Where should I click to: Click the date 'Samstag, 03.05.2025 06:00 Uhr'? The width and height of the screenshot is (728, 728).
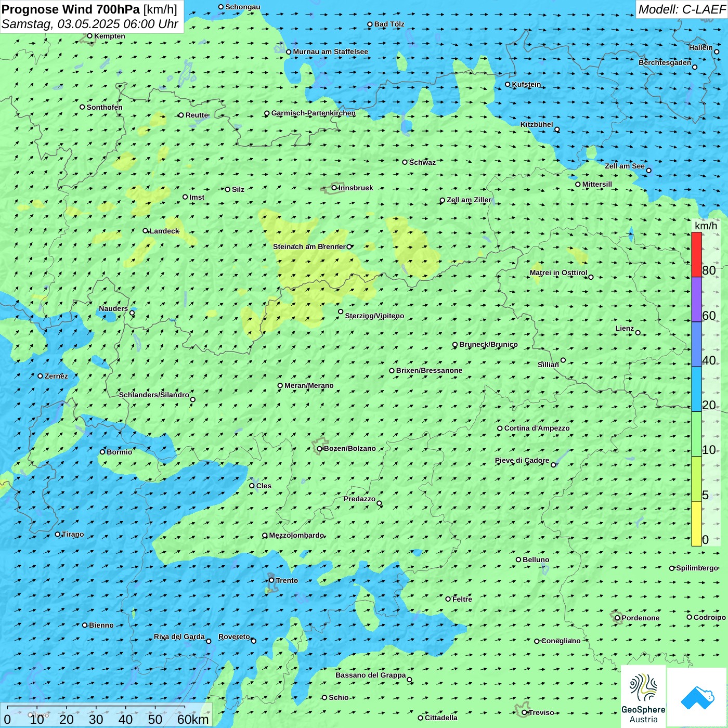pos(89,24)
